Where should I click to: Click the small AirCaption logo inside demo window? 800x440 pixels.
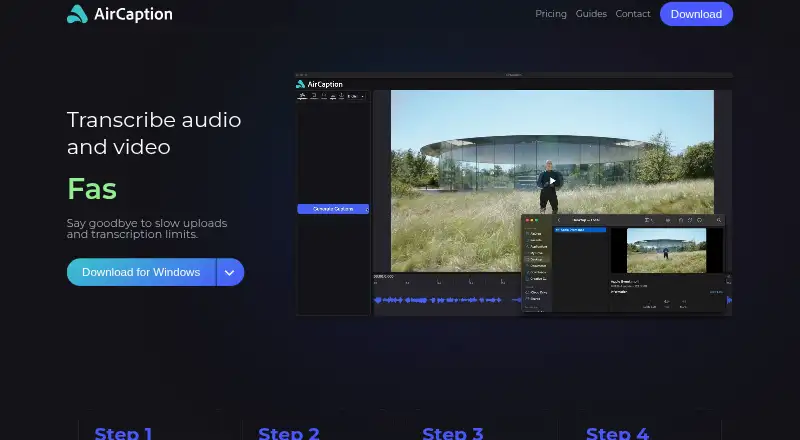click(320, 84)
